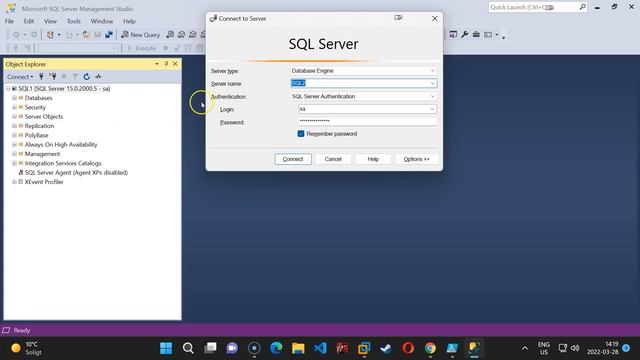Image resolution: width=640 pixels, height=360 pixels.
Task: Click the Password input field
Action: click(367, 121)
